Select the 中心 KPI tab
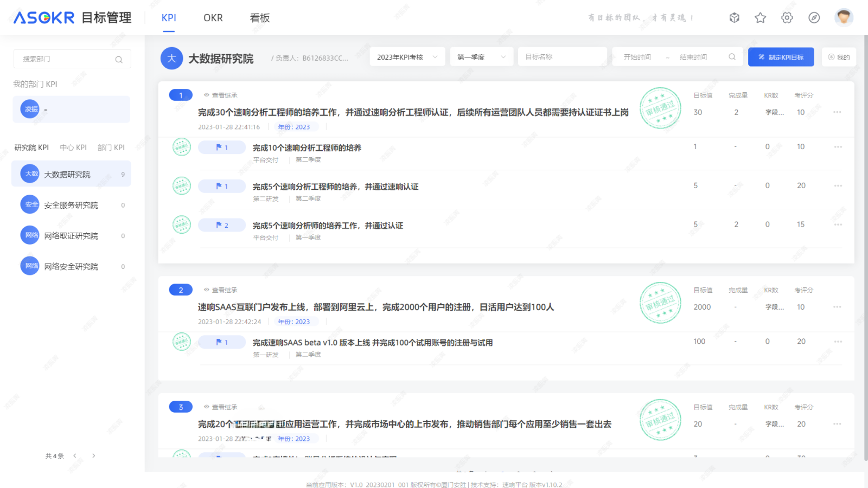Image resolution: width=868 pixels, height=488 pixels. coord(73,147)
